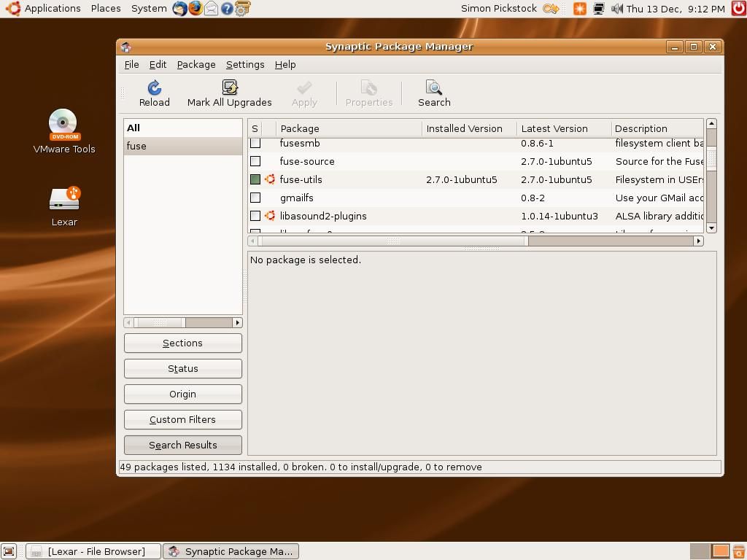Open VMware Tools from the desktop

(64, 124)
